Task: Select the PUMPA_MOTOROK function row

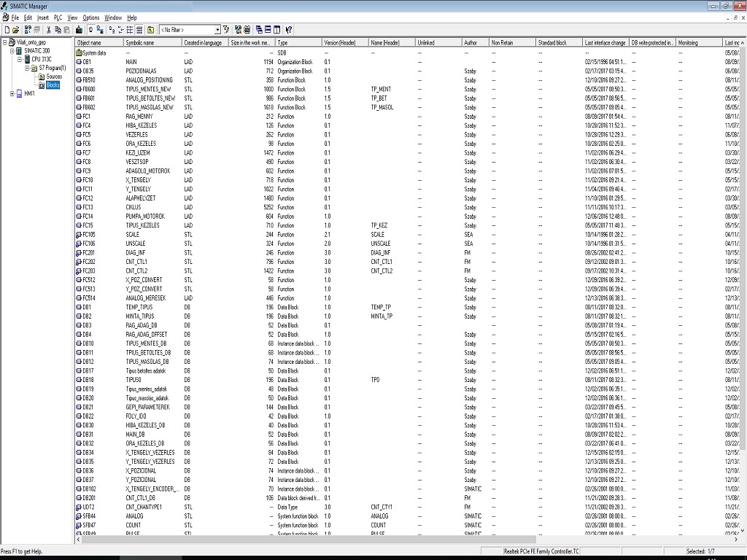Action: click(x=407, y=216)
